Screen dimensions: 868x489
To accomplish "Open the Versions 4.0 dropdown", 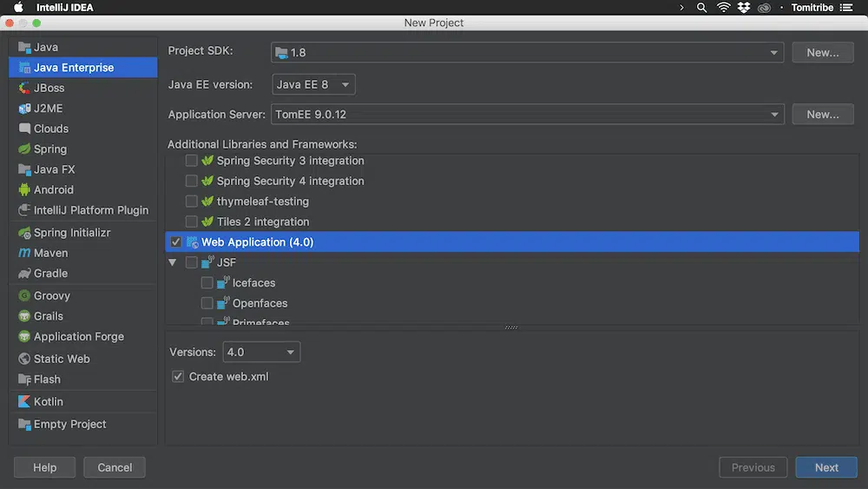I will [261, 352].
